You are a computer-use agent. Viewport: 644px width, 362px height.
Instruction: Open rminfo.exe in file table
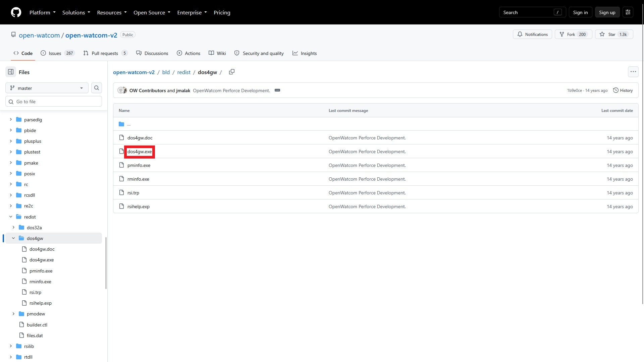pos(138,179)
